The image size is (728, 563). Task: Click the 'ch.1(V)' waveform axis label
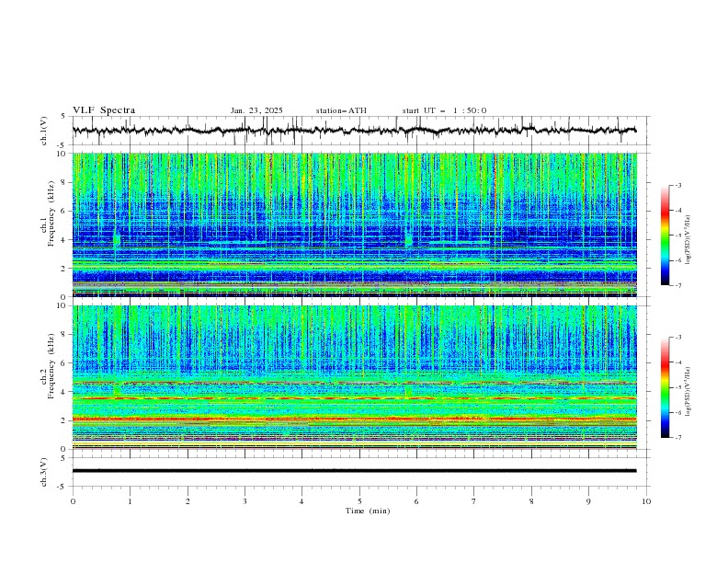click(x=44, y=131)
